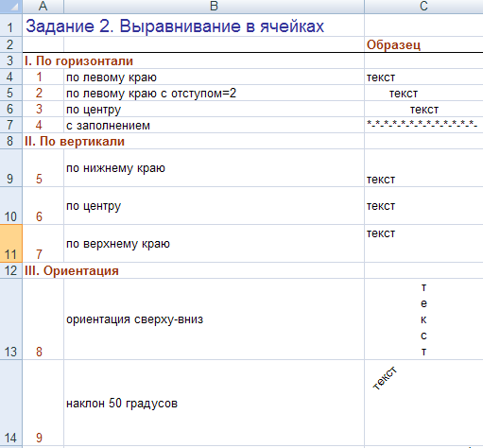
Task: Select column B header
Action: pyautogui.click(x=214, y=7)
